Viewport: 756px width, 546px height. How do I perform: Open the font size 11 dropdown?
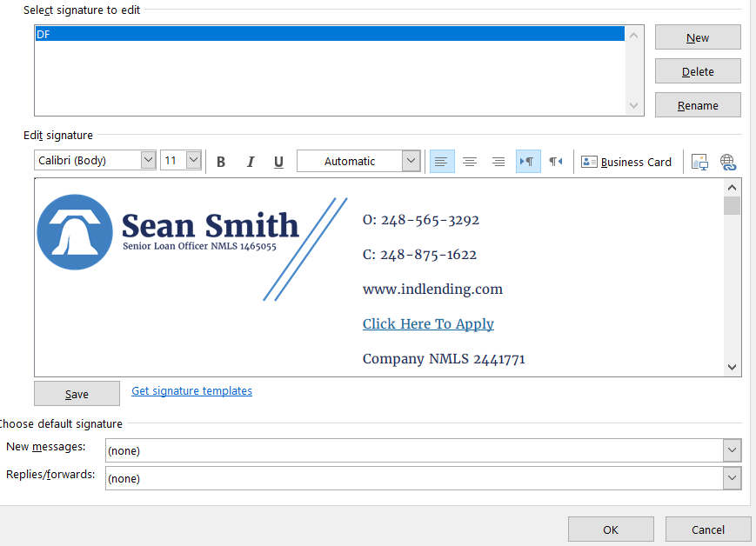tap(193, 160)
